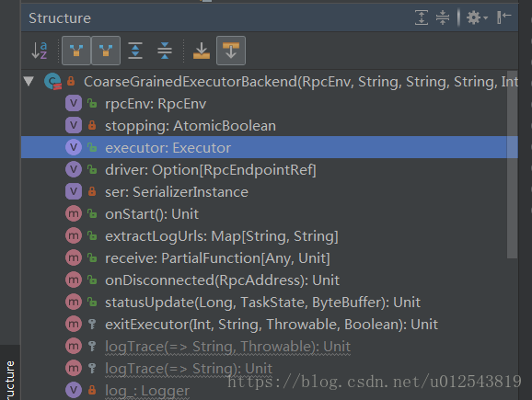Select exitExecutor method entry
Screen dimensions: 532x400
pos(270,324)
